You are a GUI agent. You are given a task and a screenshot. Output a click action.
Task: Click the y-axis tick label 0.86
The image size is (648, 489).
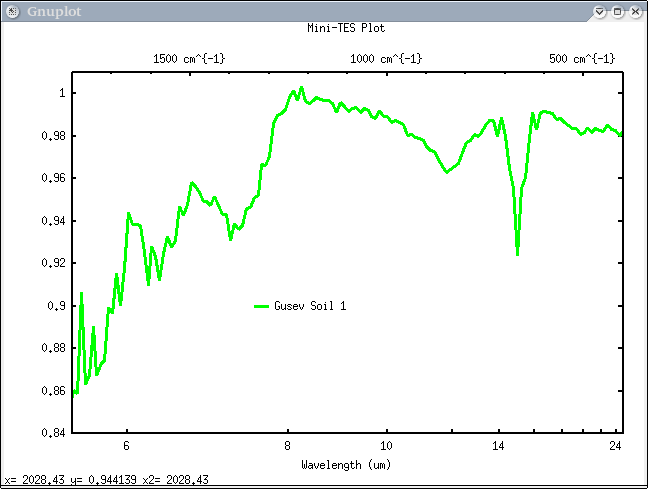point(53,391)
